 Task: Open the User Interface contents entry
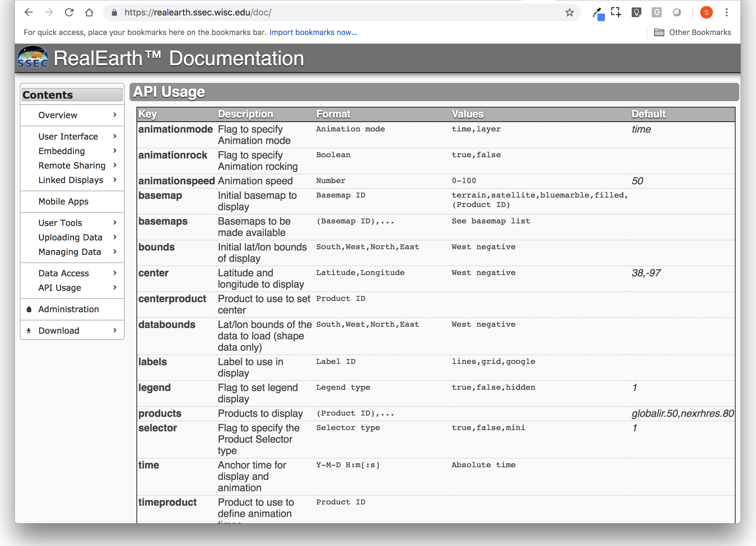(68, 137)
